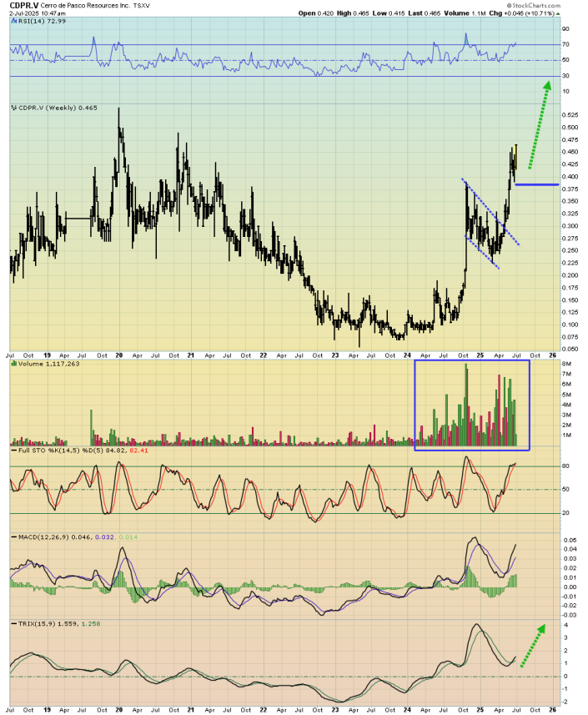Select the 'Cerro de Pasco Resources Inc.' company name
The width and height of the screenshot is (588, 715).
[84, 6]
